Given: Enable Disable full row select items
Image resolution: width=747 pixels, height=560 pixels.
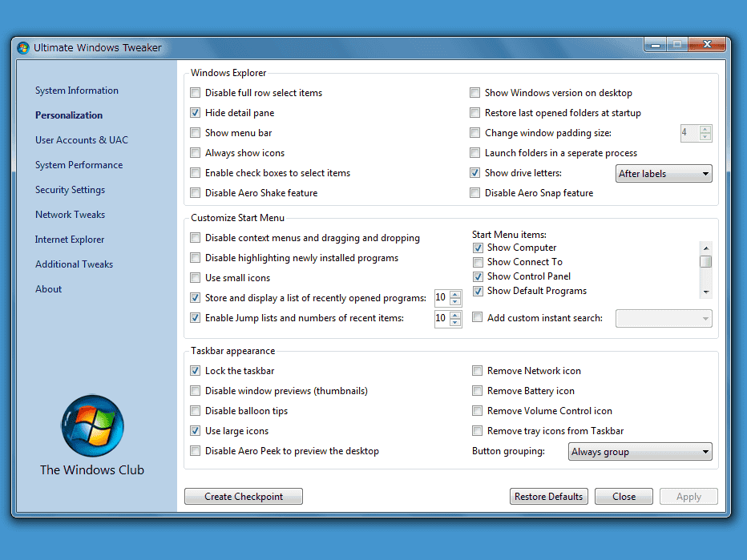Looking at the screenshot, I should (x=195, y=93).
